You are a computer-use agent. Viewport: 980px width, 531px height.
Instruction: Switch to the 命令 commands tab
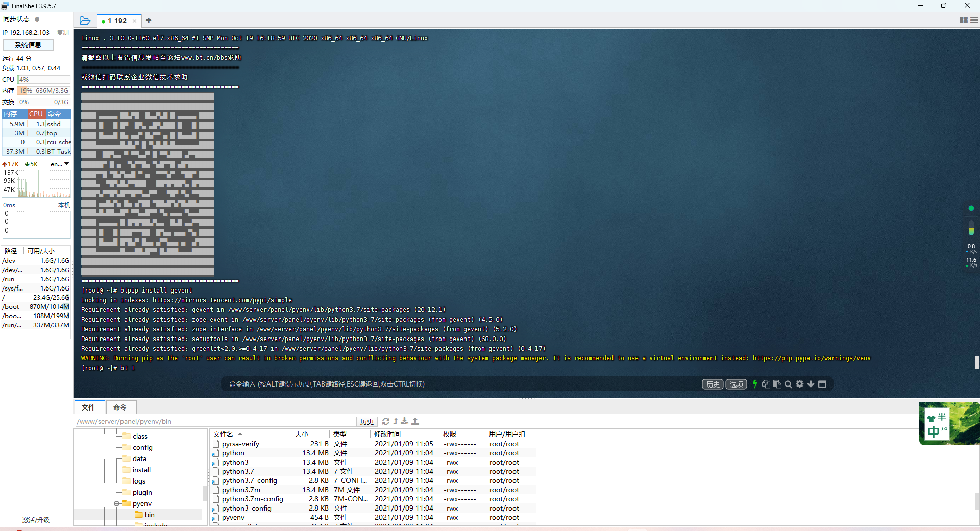point(120,407)
